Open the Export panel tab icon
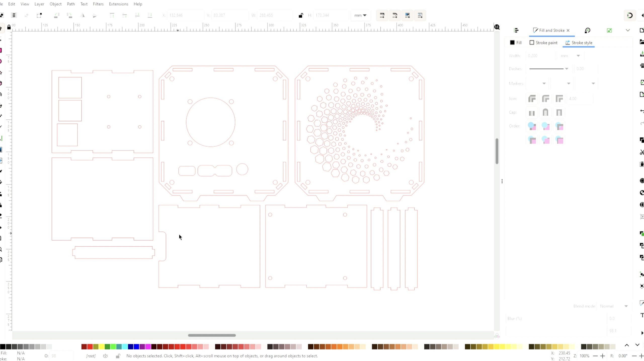The width and height of the screenshot is (644, 361). (x=609, y=30)
